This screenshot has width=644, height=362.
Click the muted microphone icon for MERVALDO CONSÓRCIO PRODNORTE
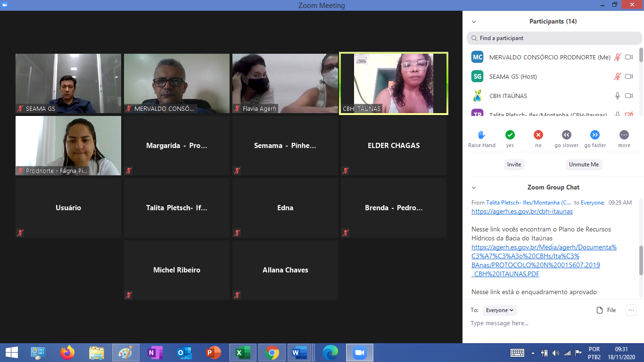pos(618,57)
